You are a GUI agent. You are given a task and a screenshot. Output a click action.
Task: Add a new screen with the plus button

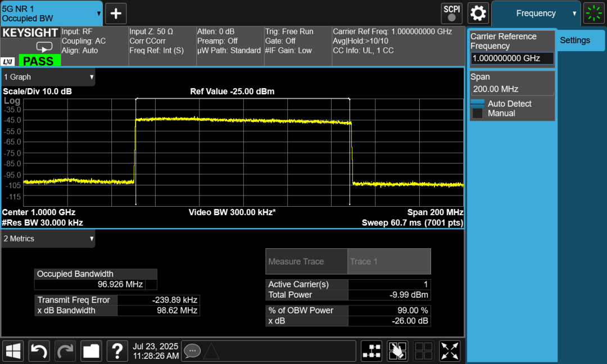click(x=116, y=13)
